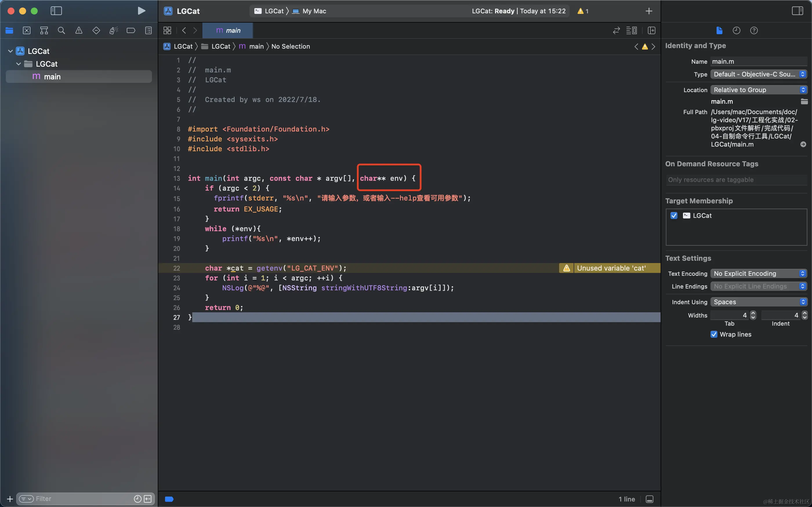Click the add editor on right icon

click(x=651, y=30)
